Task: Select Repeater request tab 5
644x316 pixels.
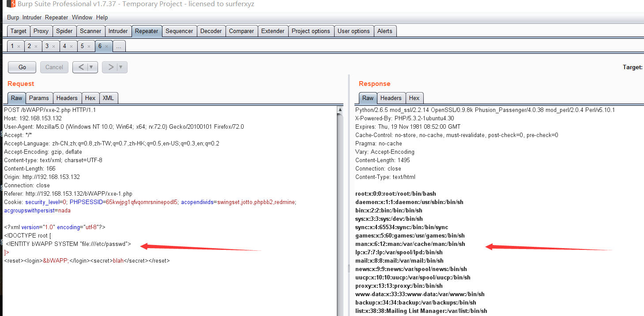Action: tap(82, 46)
